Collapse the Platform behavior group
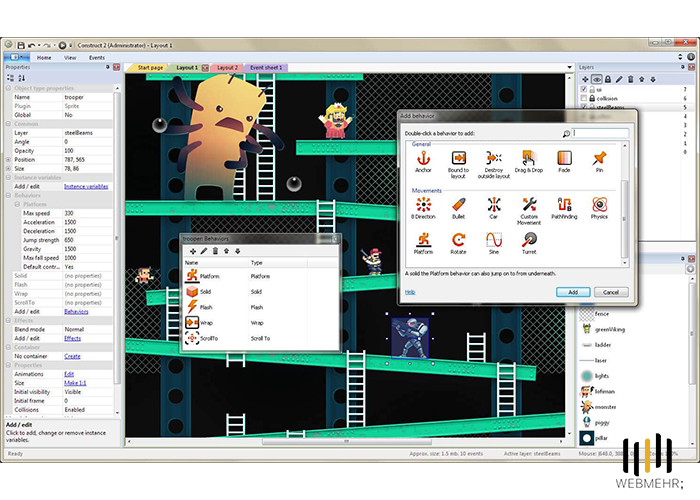This screenshot has width=700, height=500. [x=17, y=204]
